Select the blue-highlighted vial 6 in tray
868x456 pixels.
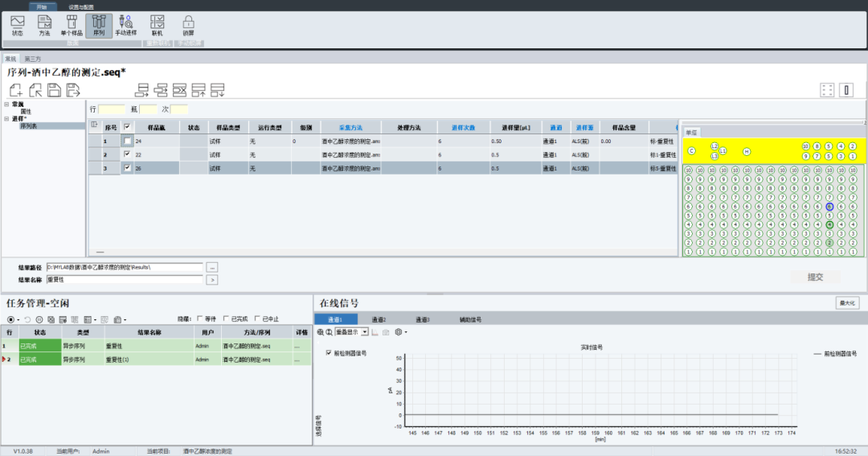pos(829,207)
